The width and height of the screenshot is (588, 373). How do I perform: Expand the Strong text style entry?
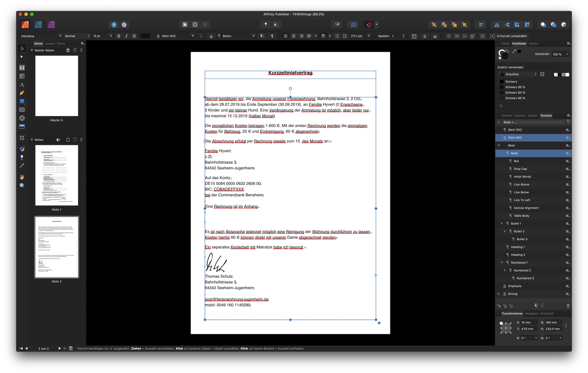coord(499,294)
